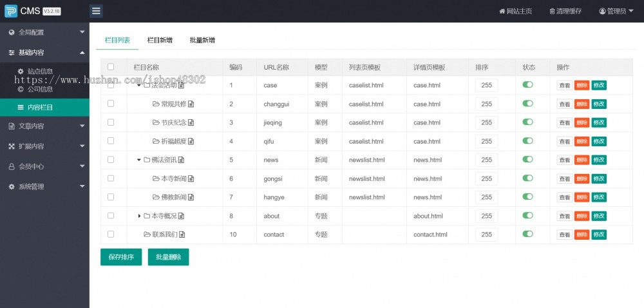Click 查看 for the changgui row

pos(565,104)
